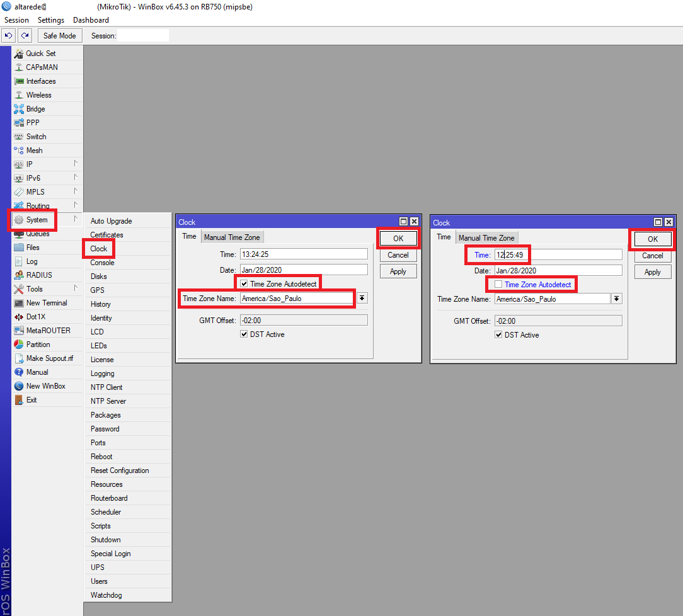Click Make Supout.rif icon
Viewport: 683px width, 616px height.
(19, 358)
